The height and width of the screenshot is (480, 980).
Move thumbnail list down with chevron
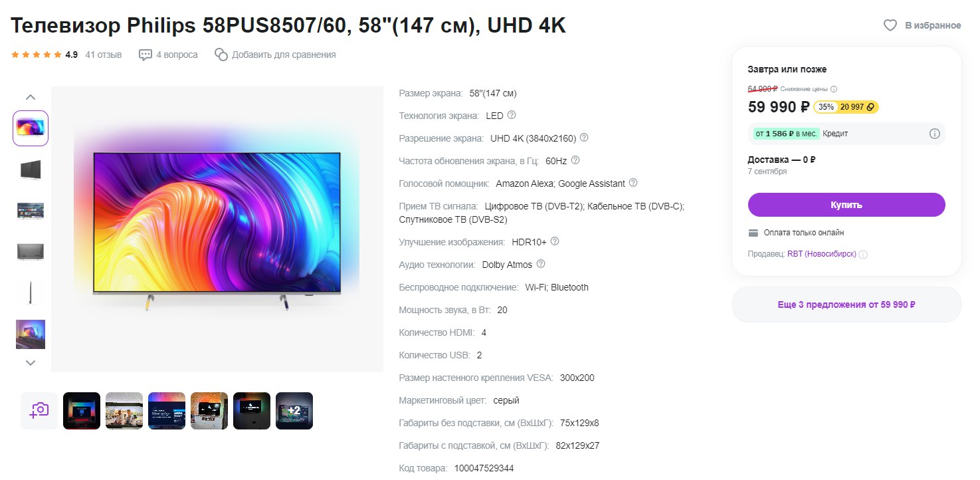(31, 363)
